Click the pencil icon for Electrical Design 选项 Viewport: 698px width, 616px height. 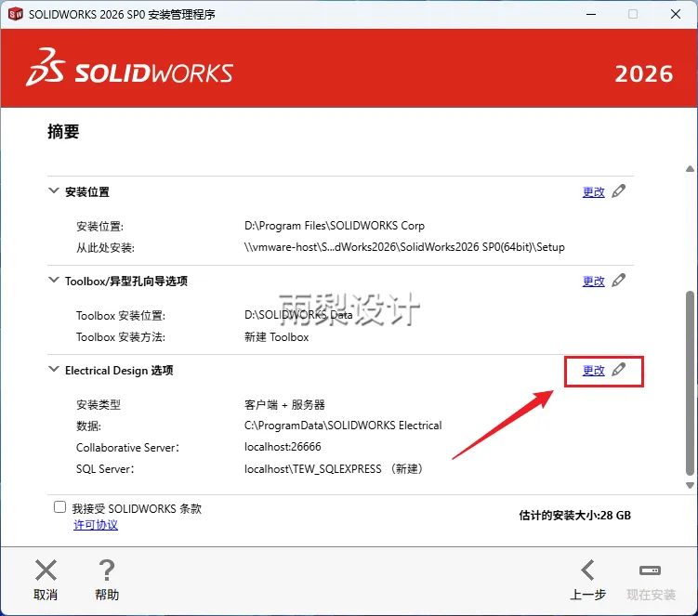[618, 370]
